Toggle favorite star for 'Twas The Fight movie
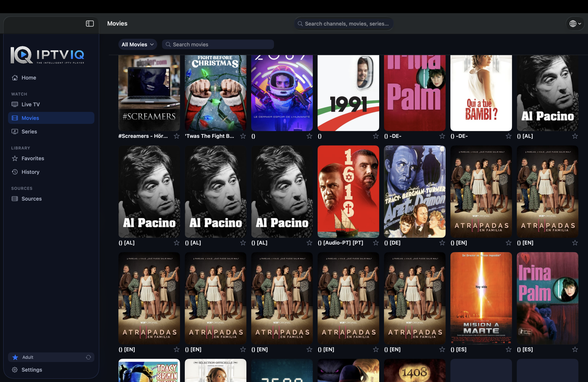The width and height of the screenshot is (588, 382). point(243,136)
